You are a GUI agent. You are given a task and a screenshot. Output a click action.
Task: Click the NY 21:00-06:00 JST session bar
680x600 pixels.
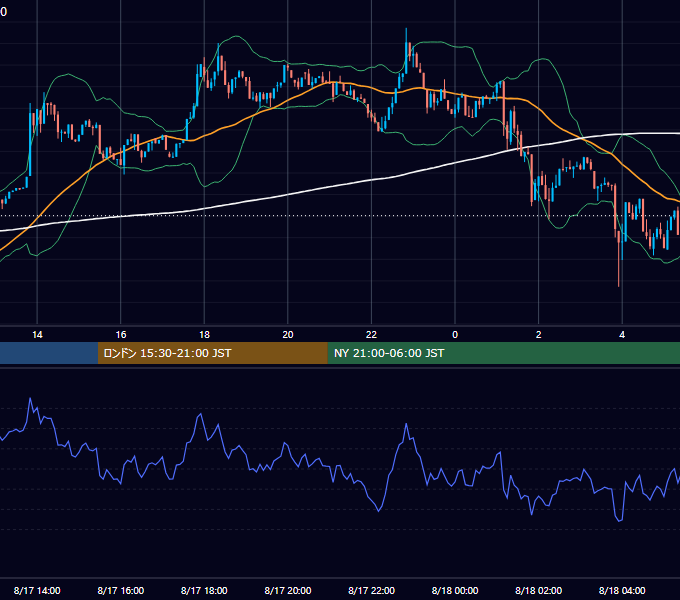(x=503, y=353)
